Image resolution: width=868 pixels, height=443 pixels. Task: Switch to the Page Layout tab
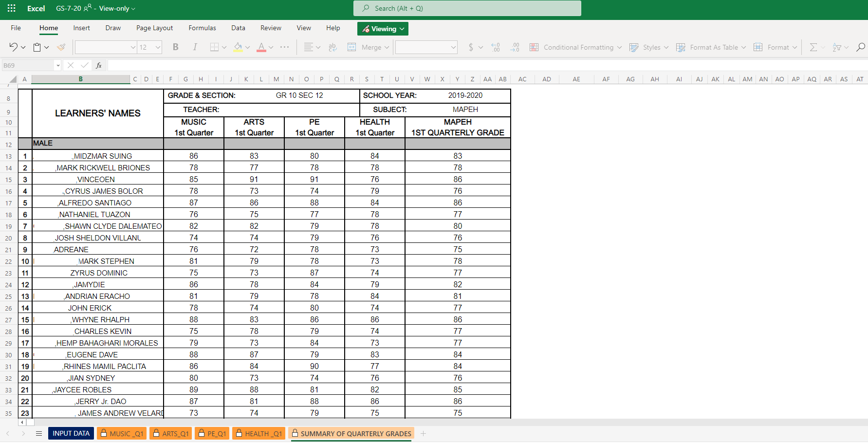(x=154, y=28)
